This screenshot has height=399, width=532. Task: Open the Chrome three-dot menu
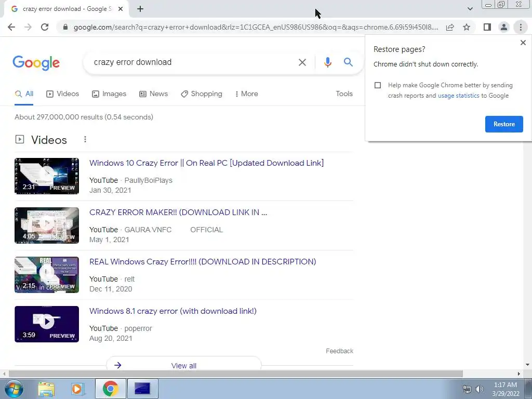point(521,27)
